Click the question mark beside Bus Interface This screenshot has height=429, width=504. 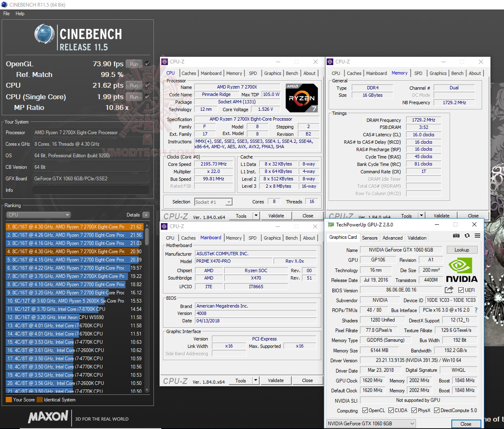point(477,310)
